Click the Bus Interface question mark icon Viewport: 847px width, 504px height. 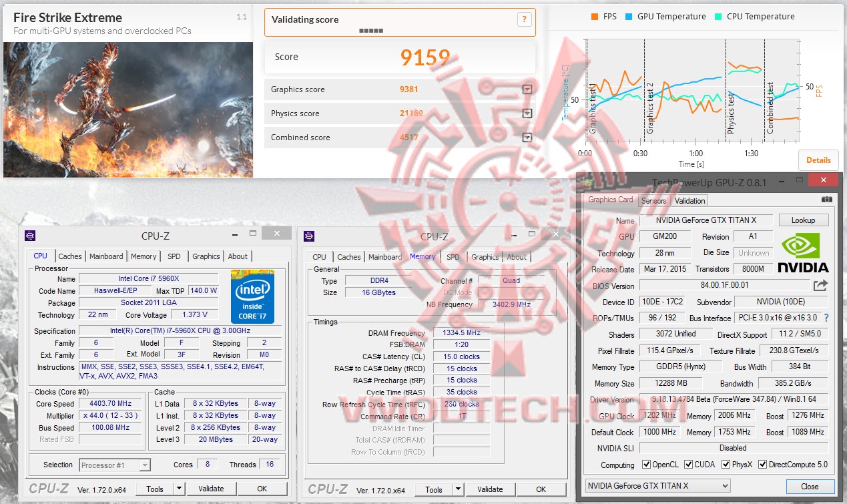826,318
